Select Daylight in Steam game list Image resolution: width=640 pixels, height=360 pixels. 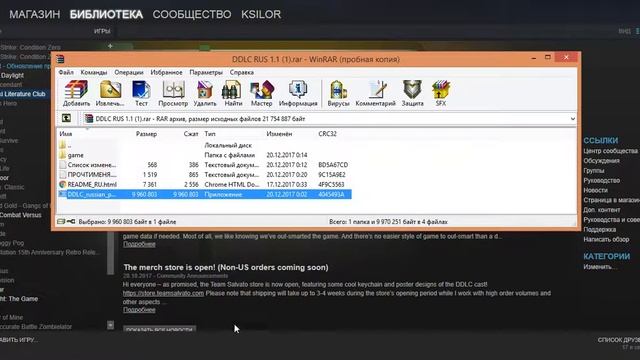point(12,76)
